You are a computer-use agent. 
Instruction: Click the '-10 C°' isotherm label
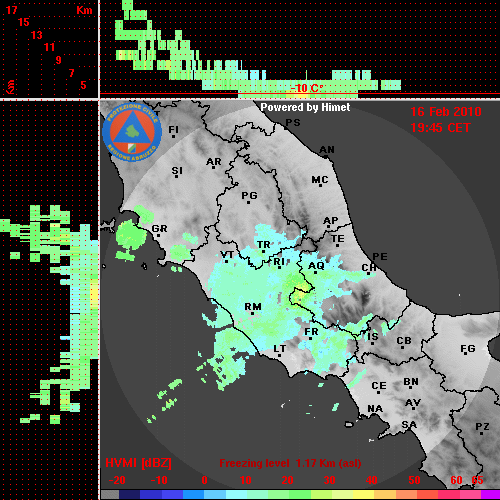(x=307, y=88)
